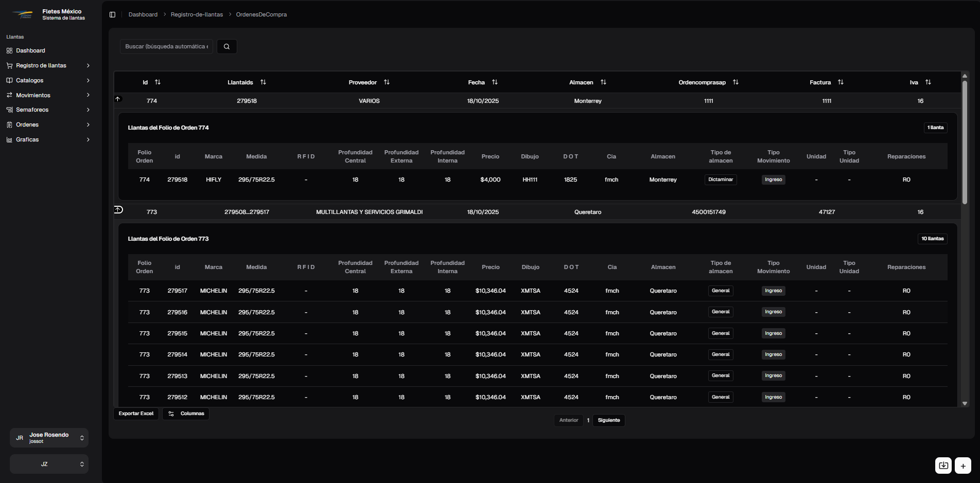Go to Siguiente page
Viewport: 980px width, 483px height.
(608, 420)
